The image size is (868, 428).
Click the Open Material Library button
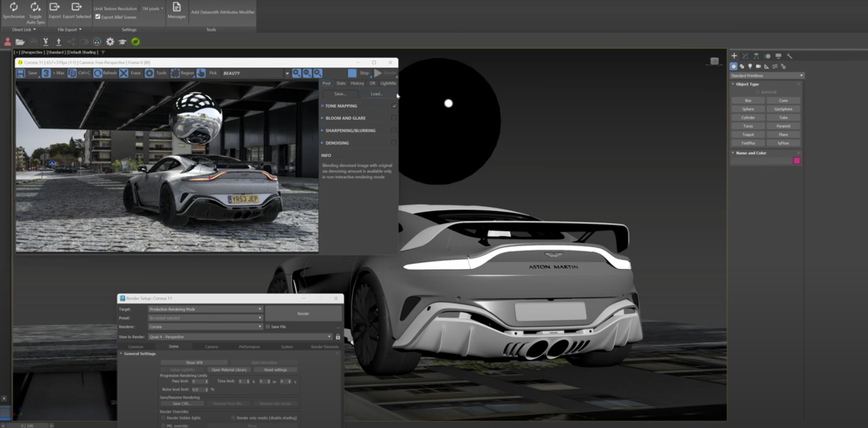(229, 370)
